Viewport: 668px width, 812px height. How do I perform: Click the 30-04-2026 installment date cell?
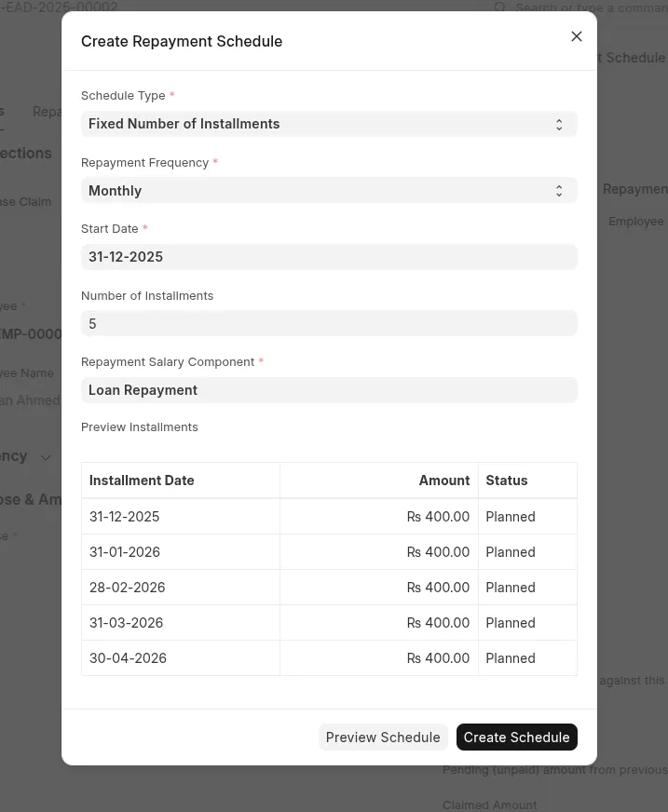[129, 658]
